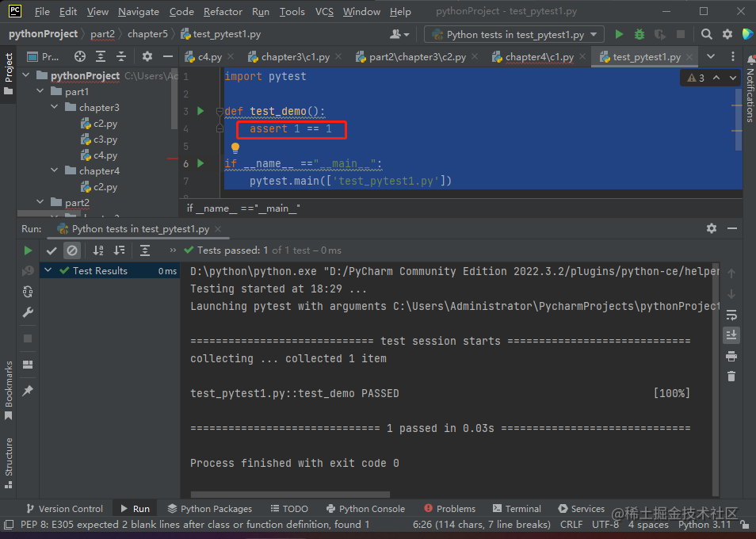The width and height of the screenshot is (756, 539).
Task: Click console horizontal scrollbar
Action: tap(290, 494)
